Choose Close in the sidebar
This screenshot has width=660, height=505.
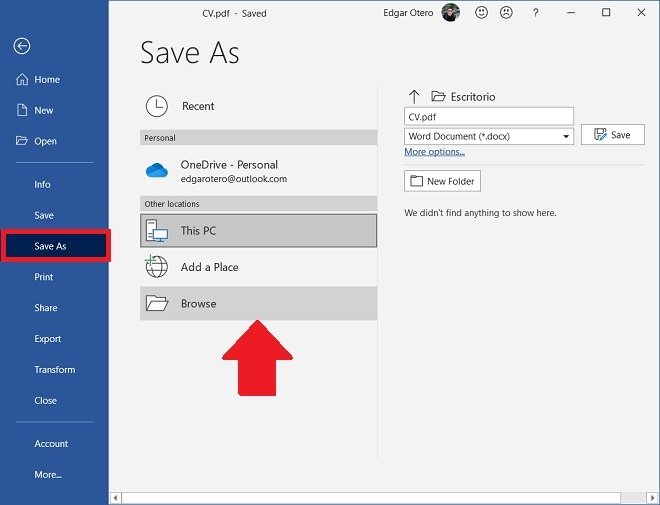coord(45,401)
